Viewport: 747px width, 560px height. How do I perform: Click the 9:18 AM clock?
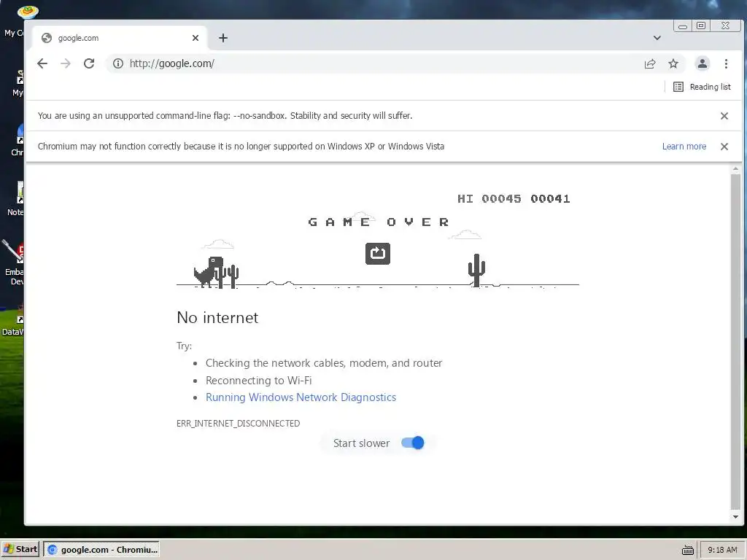click(722, 550)
